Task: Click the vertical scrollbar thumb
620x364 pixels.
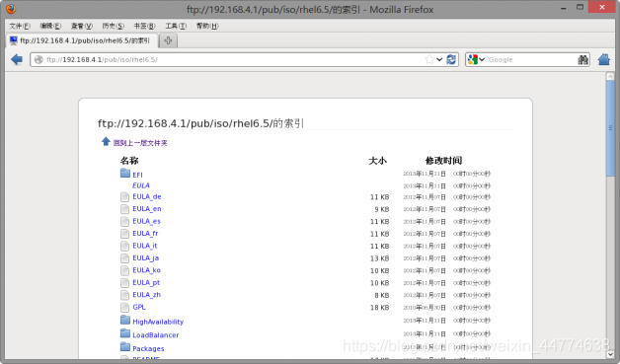Action: (x=610, y=128)
